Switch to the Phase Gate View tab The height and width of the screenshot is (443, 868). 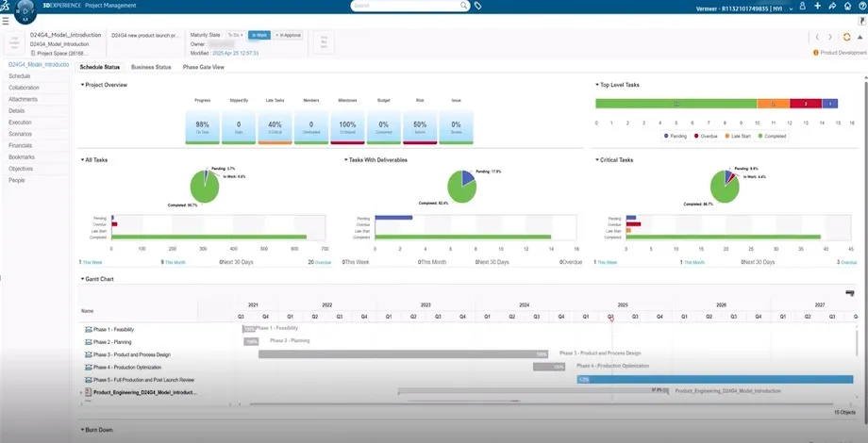(x=203, y=67)
